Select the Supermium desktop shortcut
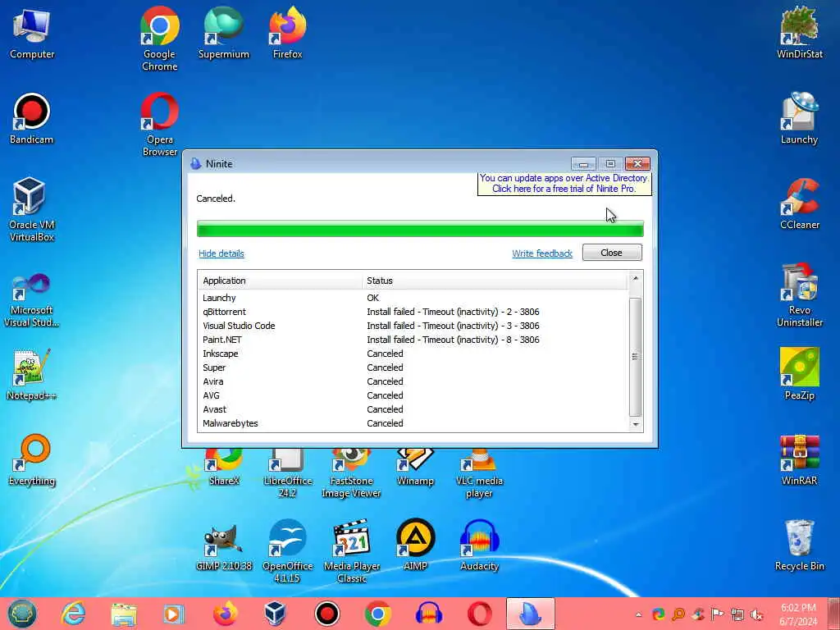 (x=223, y=33)
